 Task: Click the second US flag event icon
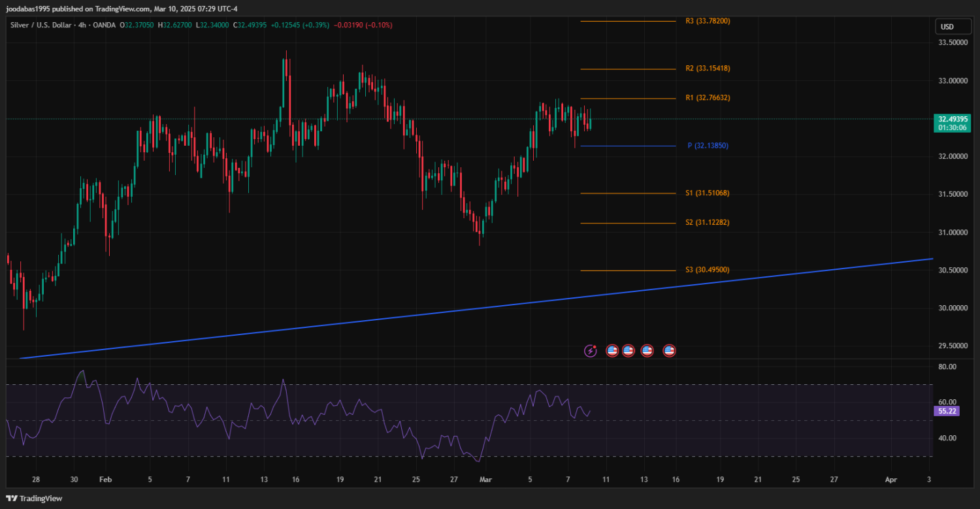click(x=629, y=351)
